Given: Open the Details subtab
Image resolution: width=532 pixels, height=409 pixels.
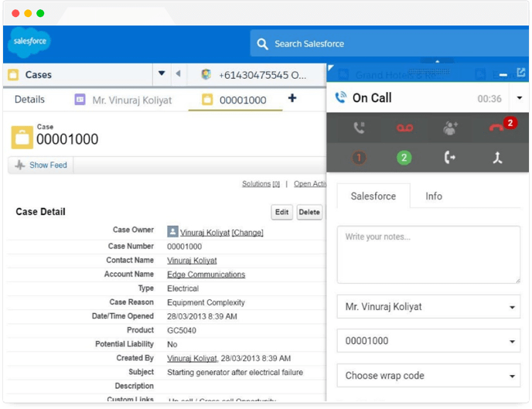Looking at the screenshot, I should [x=29, y=100].
